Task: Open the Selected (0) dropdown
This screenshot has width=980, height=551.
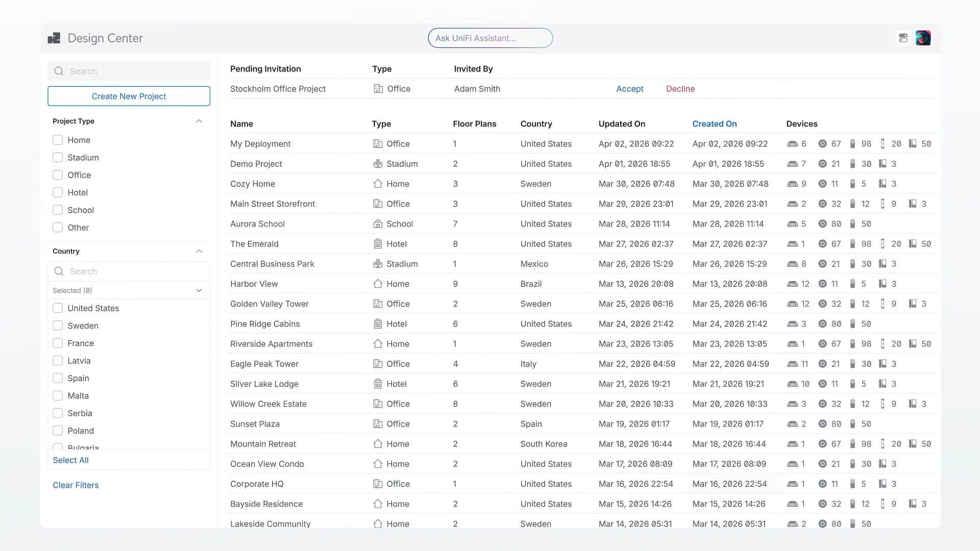Action: click(129, 290)
